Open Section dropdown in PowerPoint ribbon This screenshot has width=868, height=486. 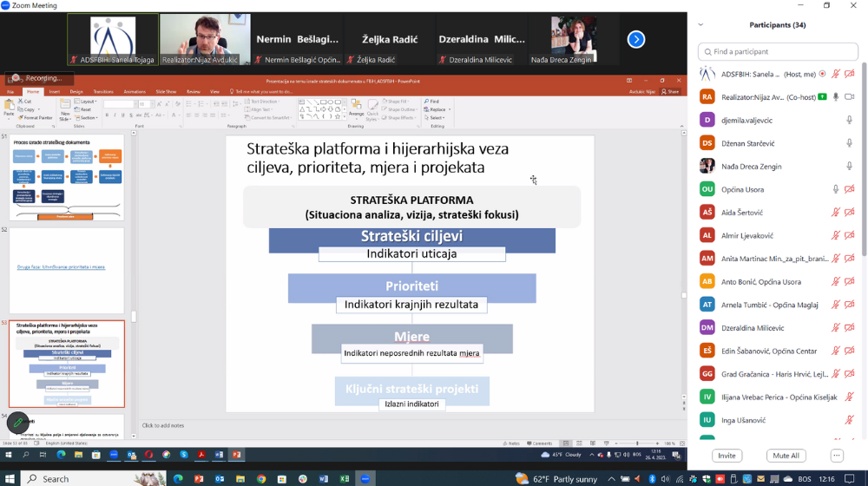pos(86,118)
